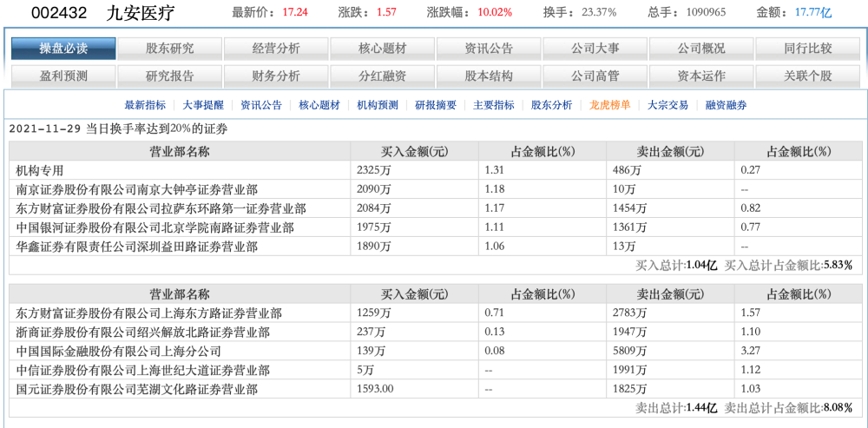Open the 财务分析 tab

(276, 76)
